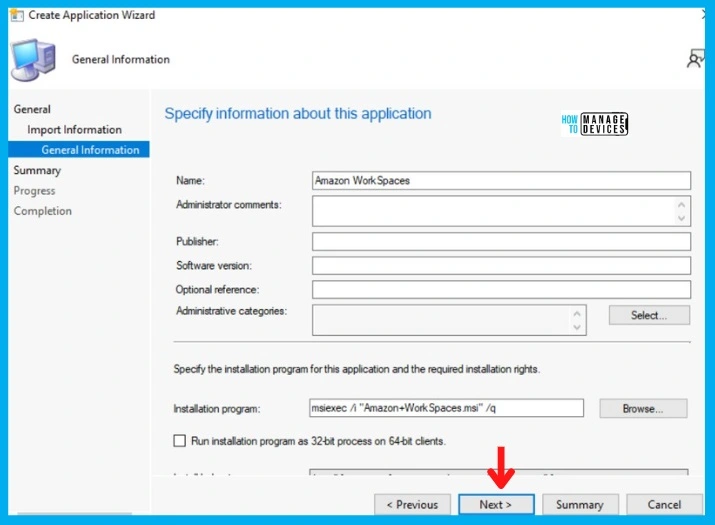Viewport: 715px width, 525px height.
Task: Click the wizard computer icon in header
Action: click(33, 60)
